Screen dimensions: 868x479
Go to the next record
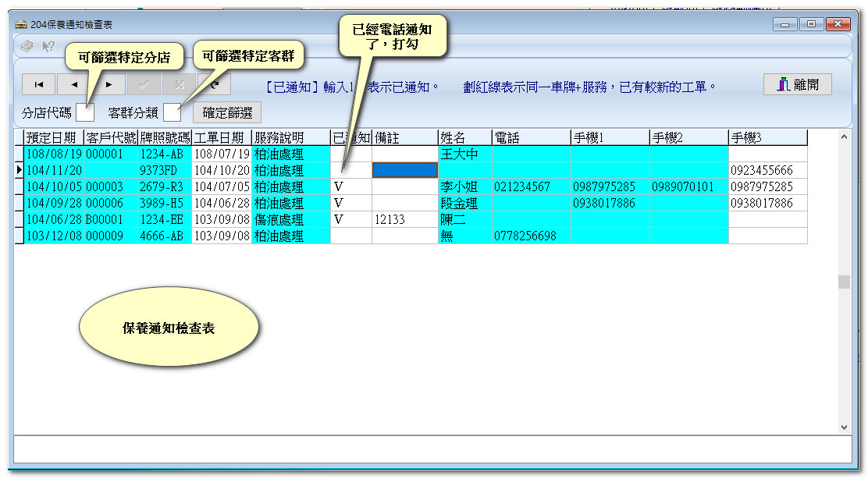[x=109, y=84]
